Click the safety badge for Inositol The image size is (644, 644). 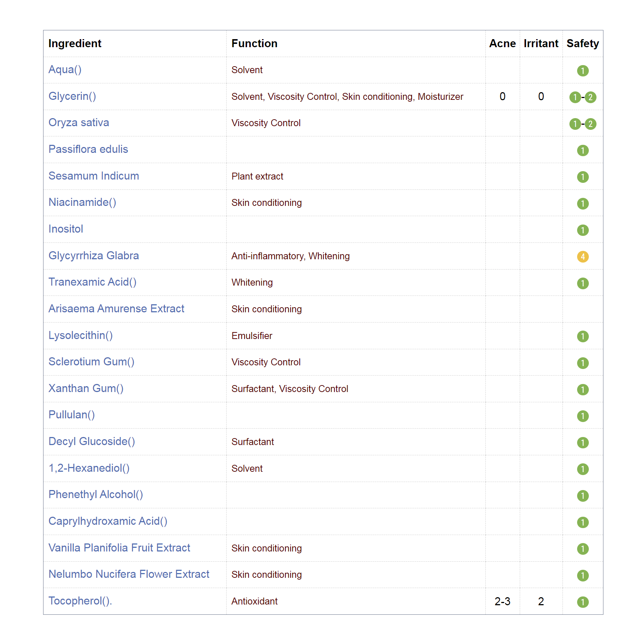click(583, 230)
